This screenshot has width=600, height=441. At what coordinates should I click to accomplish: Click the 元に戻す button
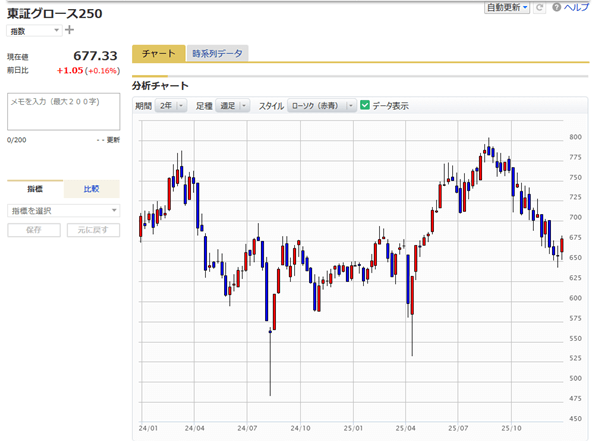click(93, 230)
